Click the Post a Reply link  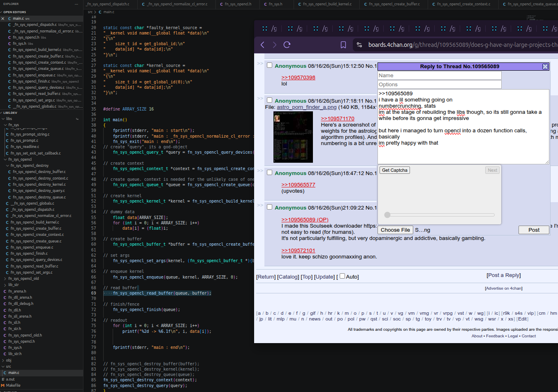(504, 275)
